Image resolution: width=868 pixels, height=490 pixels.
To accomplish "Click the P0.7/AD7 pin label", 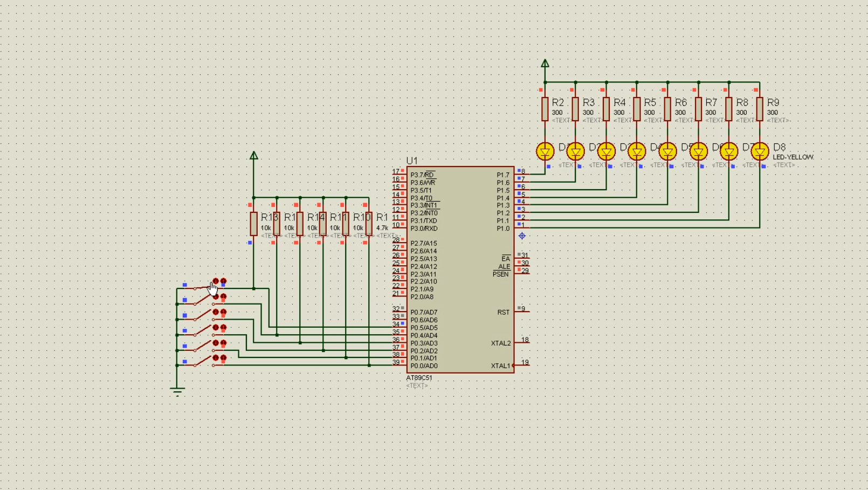I will tap(424, 312).
